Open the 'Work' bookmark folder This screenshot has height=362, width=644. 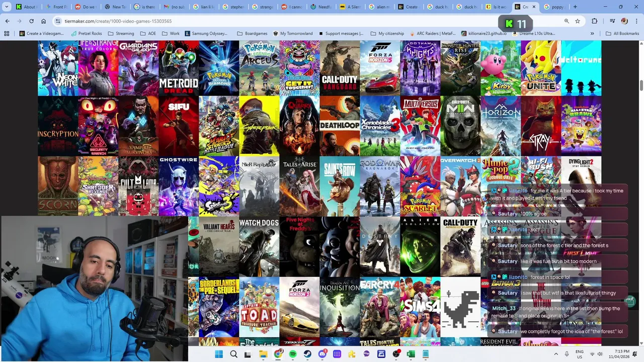171,34
